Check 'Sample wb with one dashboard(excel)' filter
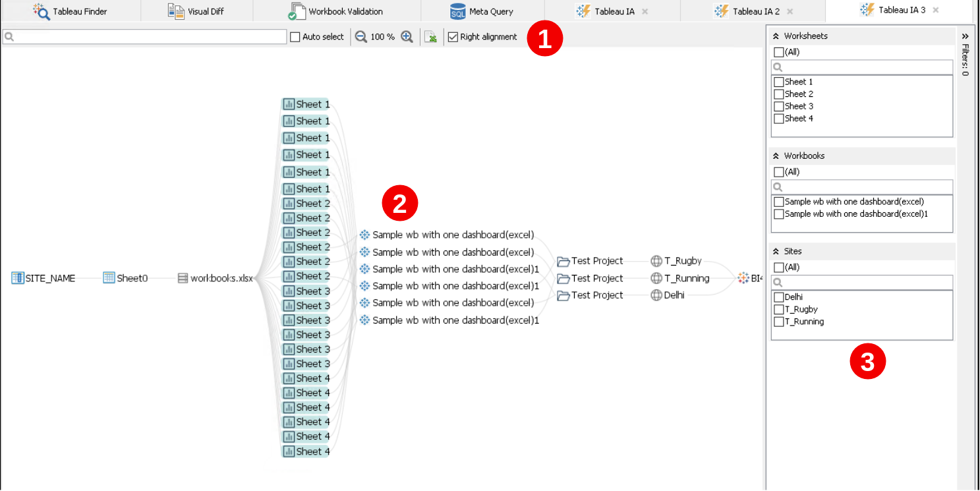The width and height of the screenshot is (980, 491). click(778, 202)
